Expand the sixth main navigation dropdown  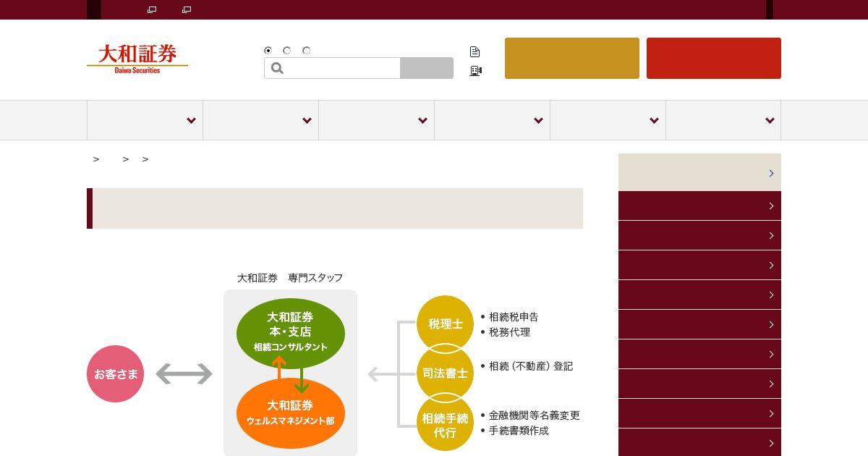723,120
